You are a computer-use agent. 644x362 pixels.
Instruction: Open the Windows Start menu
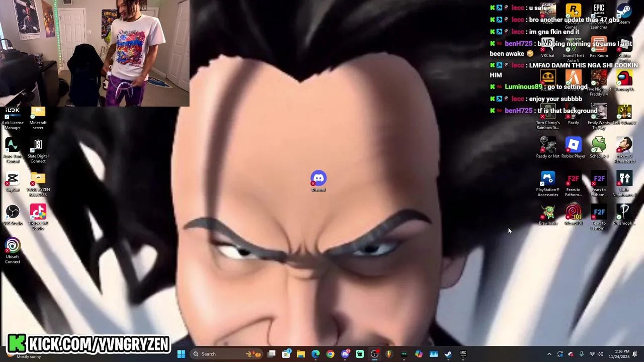point(181,354)
